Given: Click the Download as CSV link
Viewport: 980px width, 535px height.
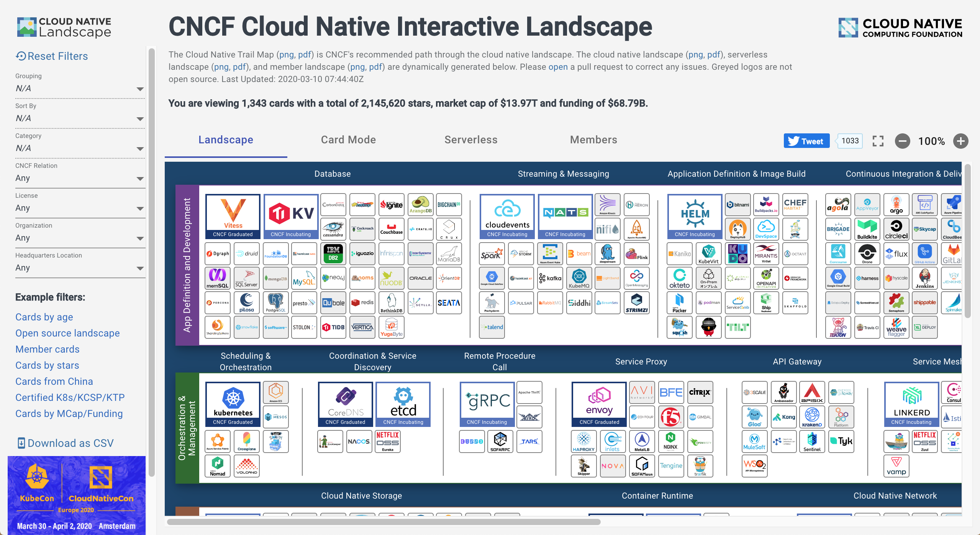Looking at the screenshot, I should pos(67,443).
